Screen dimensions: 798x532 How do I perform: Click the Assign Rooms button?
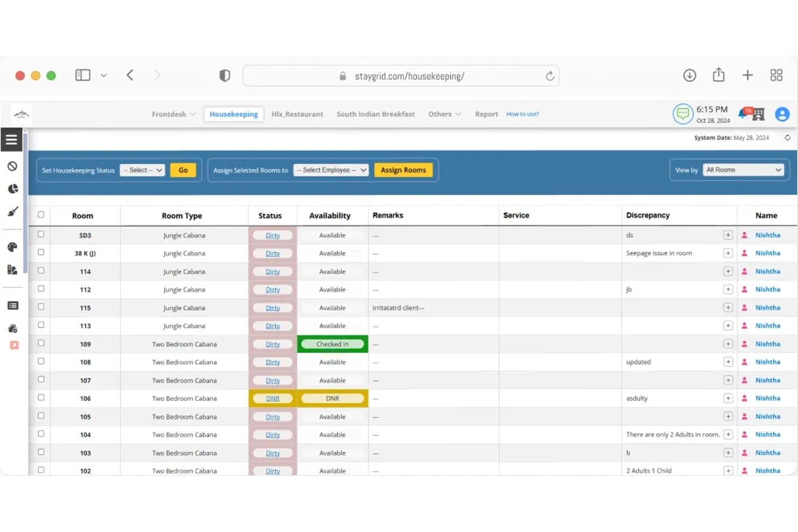click(x=403, y=170)
